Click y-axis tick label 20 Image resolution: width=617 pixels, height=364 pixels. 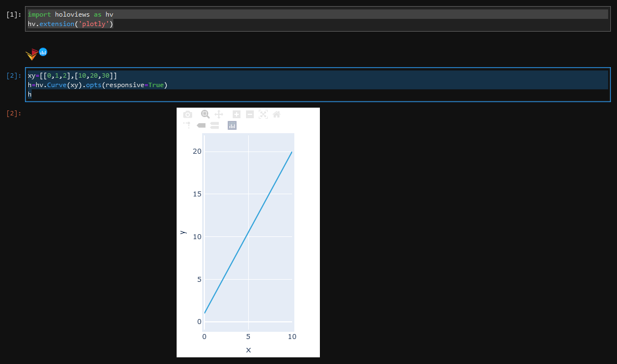(x=197, y=151)
